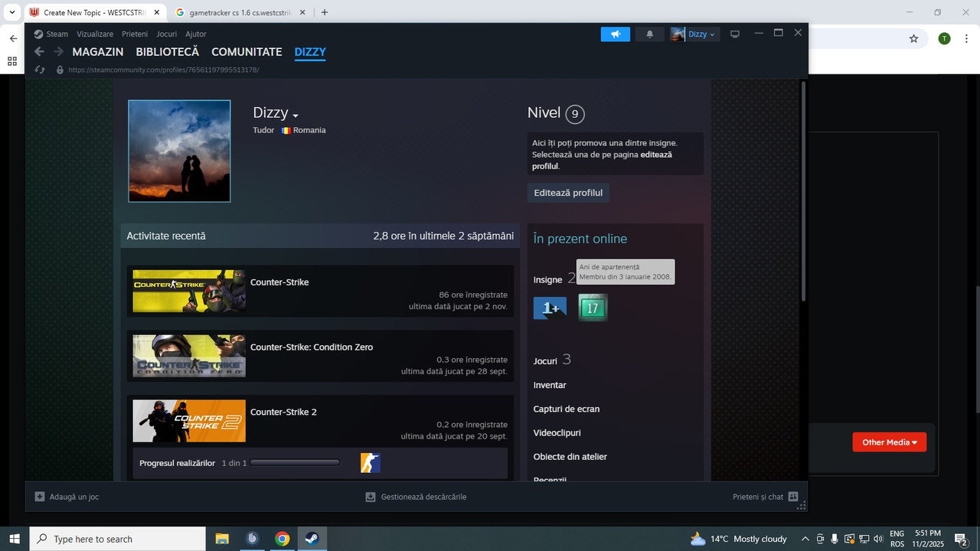Open the Dizzy account dropdown in title bar
This screenshot has width=980, height=551.
coord(694,34)
